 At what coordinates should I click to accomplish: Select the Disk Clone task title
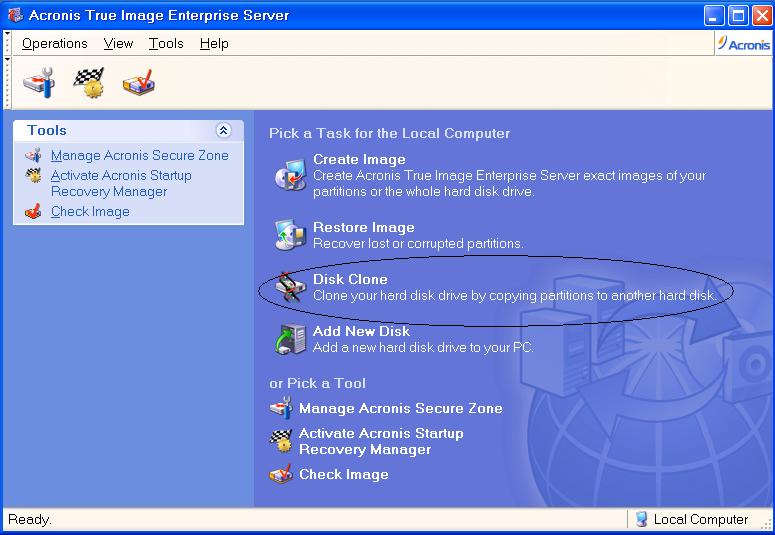click(350, 279)
